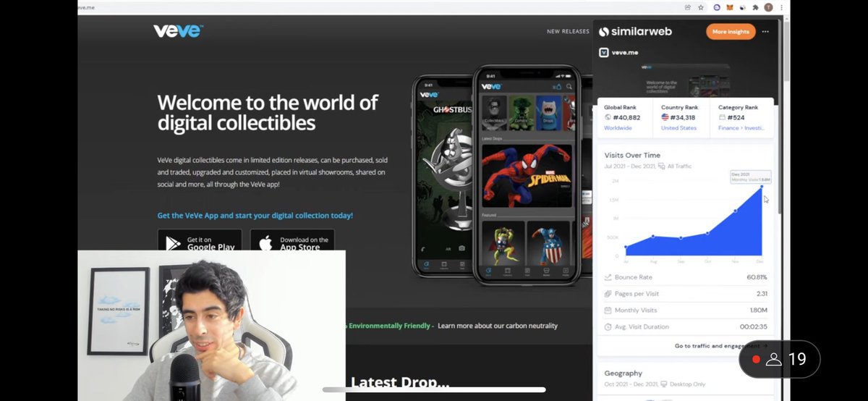Click the Finance > Investi... category link
Image resolution: width=868 pixels, height=401 pixels.
tap(743, 128)
